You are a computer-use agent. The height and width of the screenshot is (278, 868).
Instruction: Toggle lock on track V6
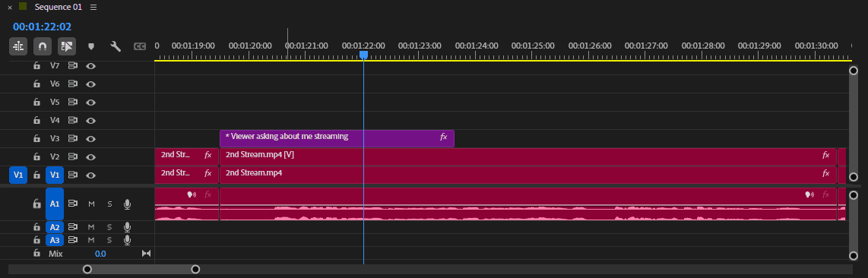tap(36, 84)
